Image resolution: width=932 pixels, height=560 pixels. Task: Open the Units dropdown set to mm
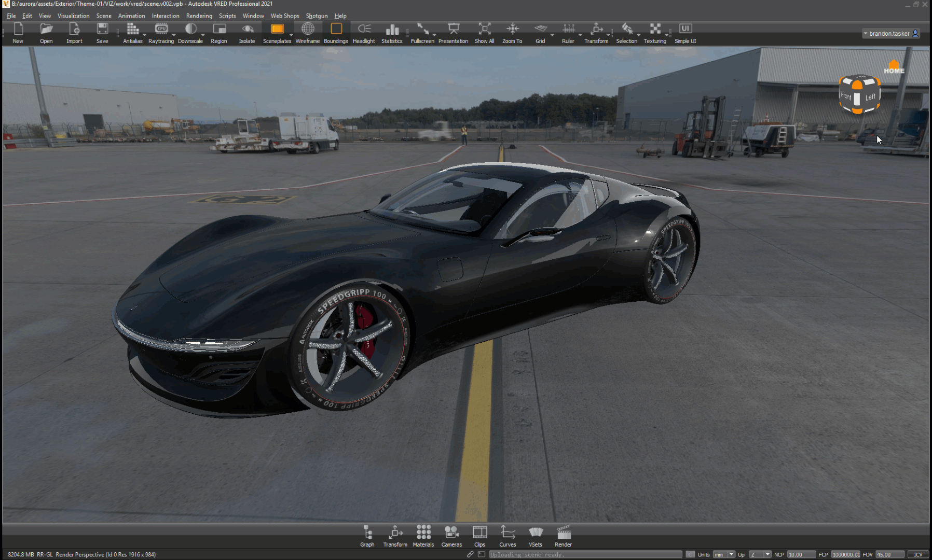723,554
